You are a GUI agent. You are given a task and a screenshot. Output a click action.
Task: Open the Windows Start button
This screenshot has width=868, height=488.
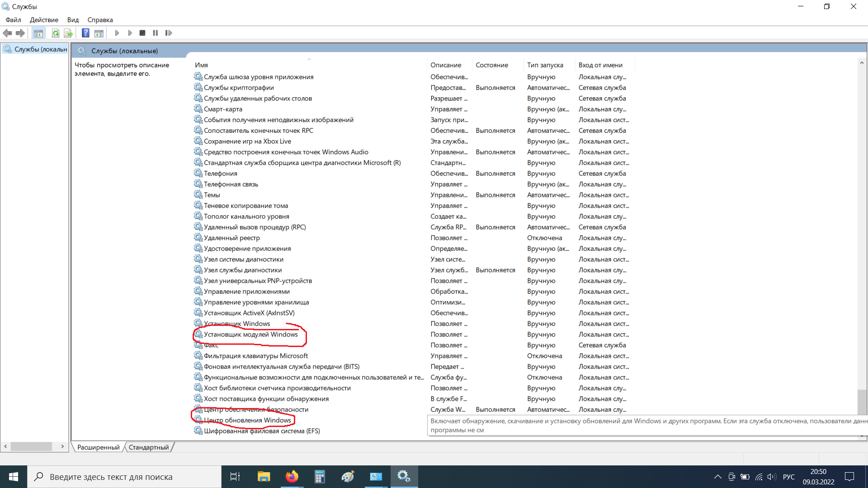tap(14, 477)
